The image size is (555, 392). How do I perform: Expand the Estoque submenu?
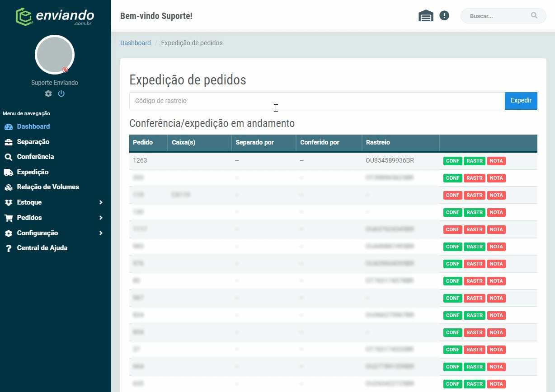coord(55,202)
